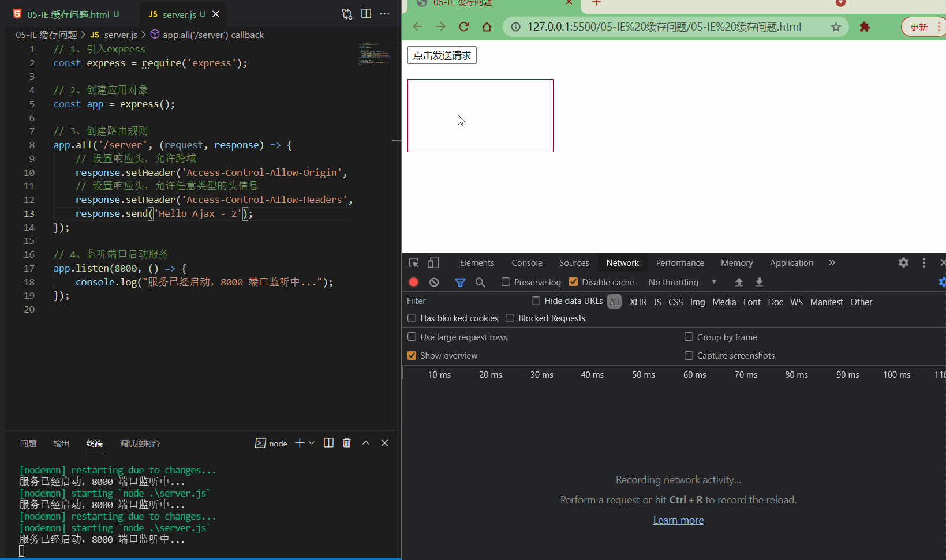Stop recording the network log
Viewport: 946px width, 560px height.
click(x=413, y=282)
